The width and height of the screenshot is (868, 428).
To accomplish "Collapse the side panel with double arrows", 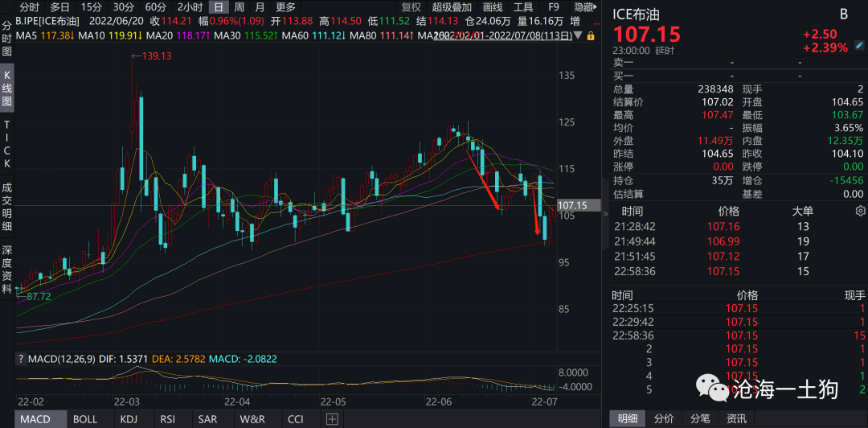I will click(605, 213).
